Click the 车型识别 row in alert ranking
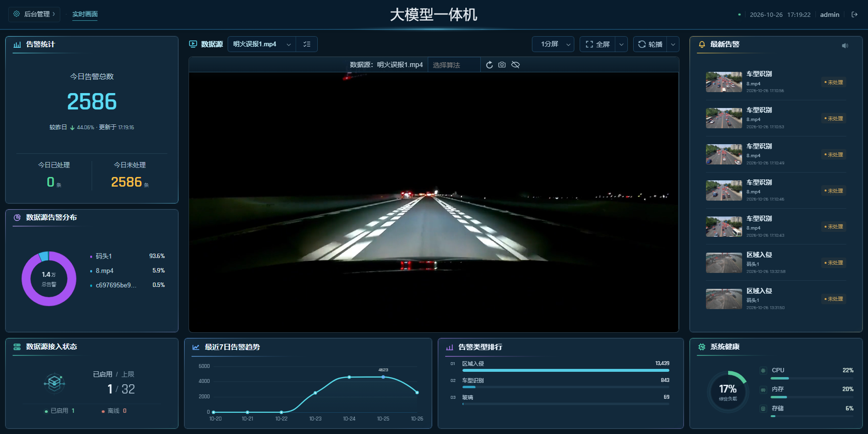 click(x=560, y=383)
